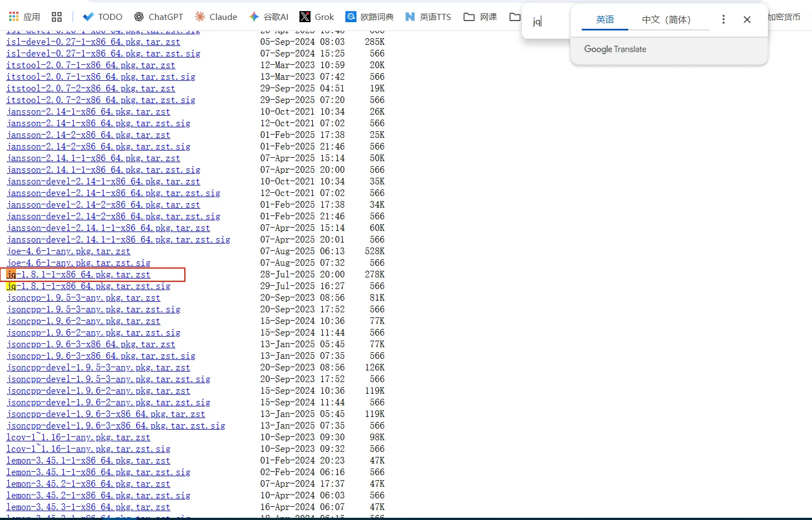Viewport: 812px width, 520px height.
Task: Open the Claude bookmark
Action: 216,17
